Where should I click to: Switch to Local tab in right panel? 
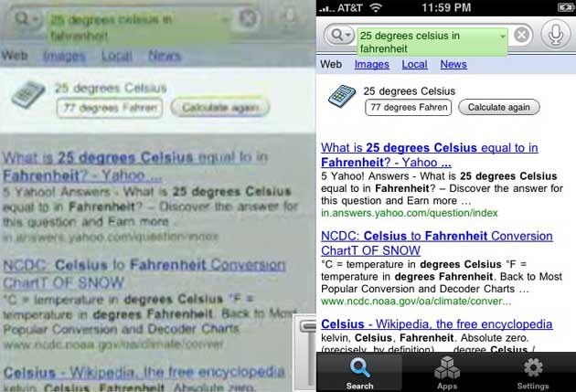[x=414, y=64]
